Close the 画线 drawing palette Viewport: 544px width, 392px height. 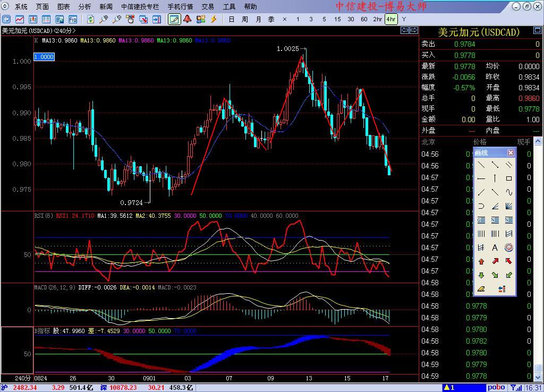511,153
